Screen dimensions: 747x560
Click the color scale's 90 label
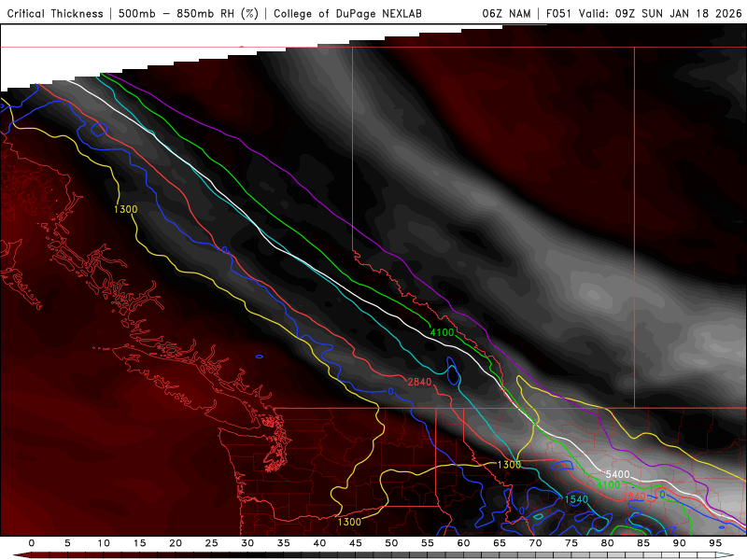pyautogui.click(x=680, y=543)
